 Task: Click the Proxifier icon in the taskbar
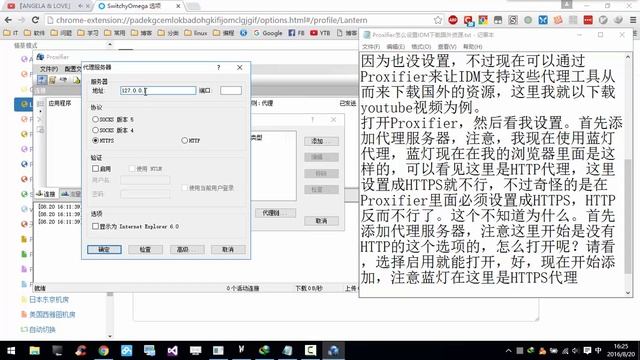333,351
